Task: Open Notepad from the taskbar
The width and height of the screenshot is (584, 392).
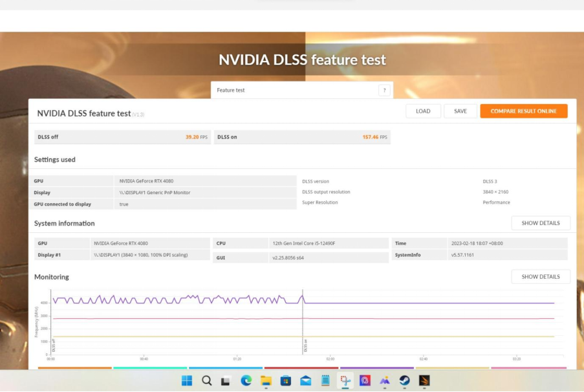Action: pos(325,380)
